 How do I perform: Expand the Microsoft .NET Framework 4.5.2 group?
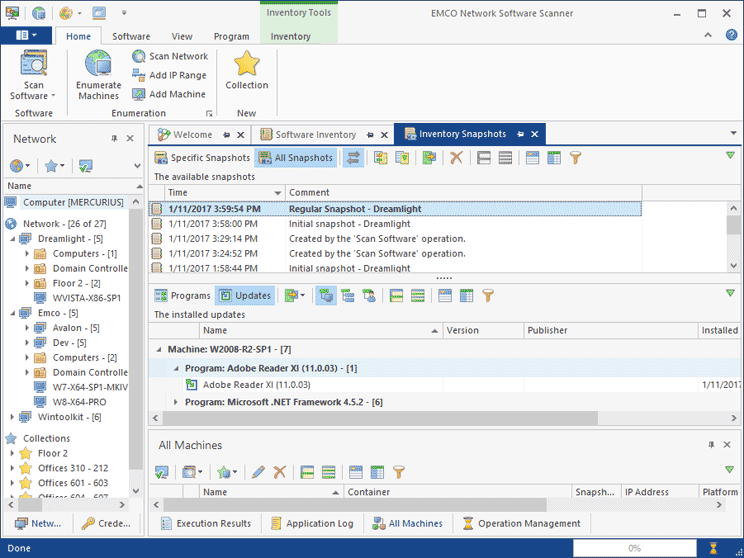176,402
